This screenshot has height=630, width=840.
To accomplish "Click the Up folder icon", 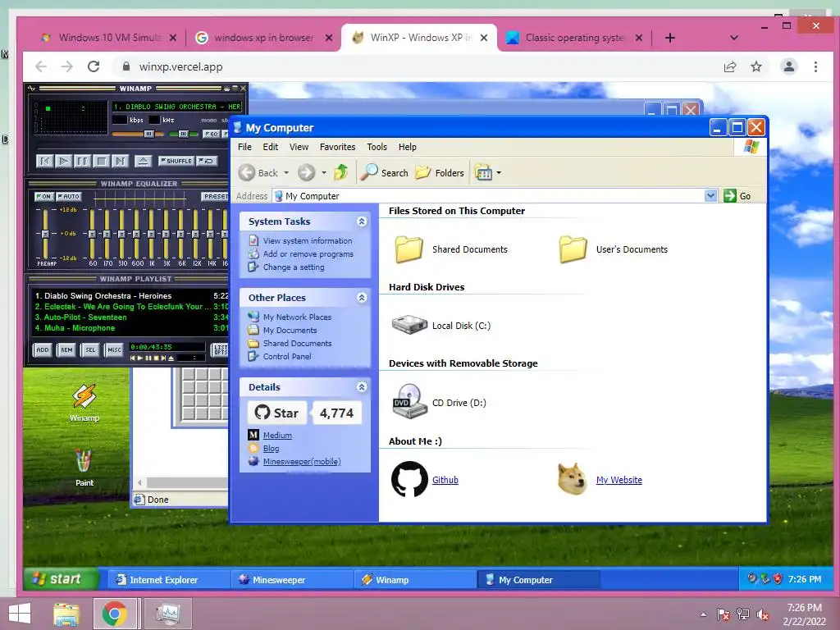I will click(x=340, y=172).
